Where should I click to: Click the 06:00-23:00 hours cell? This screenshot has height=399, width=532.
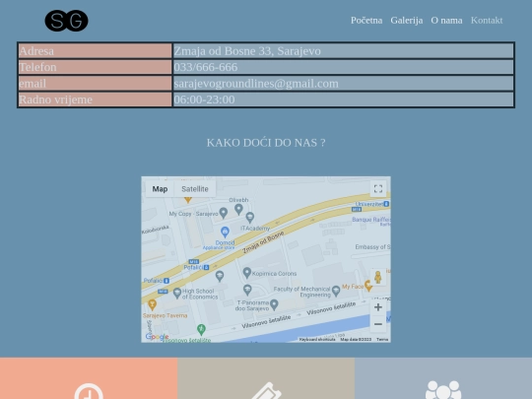click(343, 100)
